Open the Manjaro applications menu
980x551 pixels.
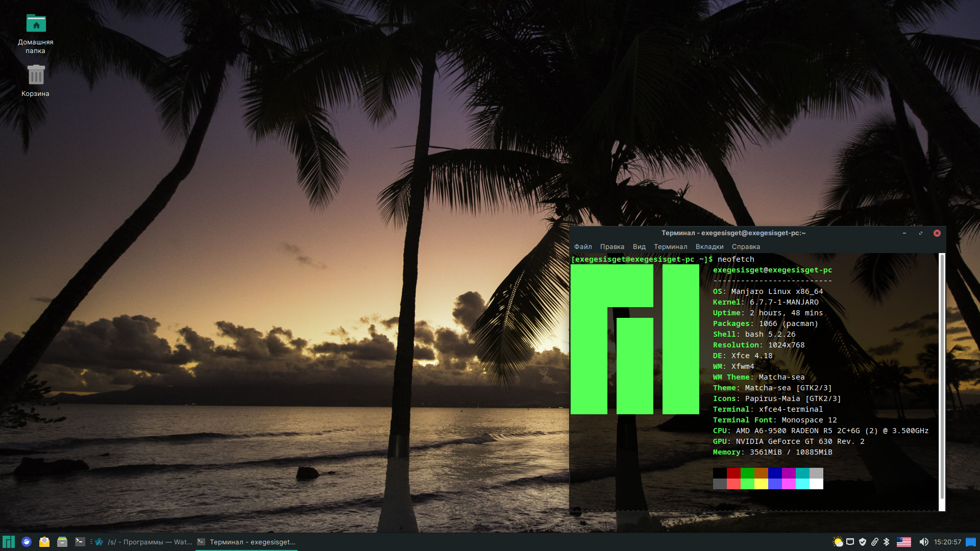(9, 542)
